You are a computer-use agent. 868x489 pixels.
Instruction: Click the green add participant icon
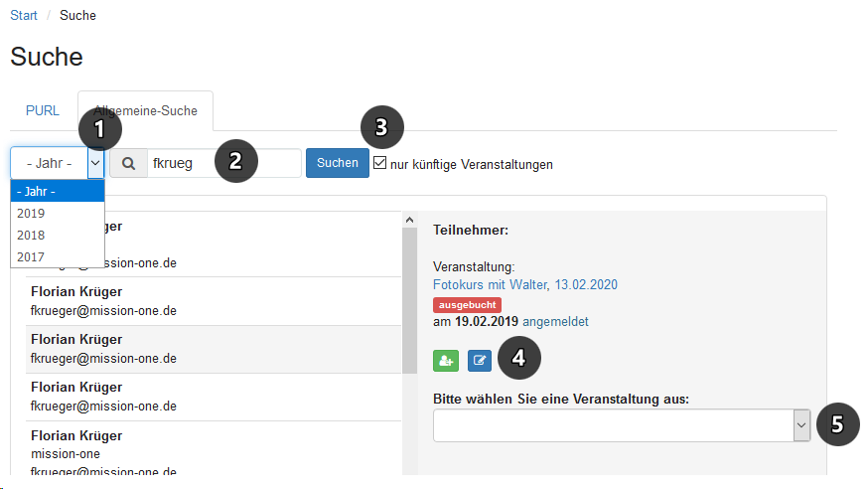point(446,360)
